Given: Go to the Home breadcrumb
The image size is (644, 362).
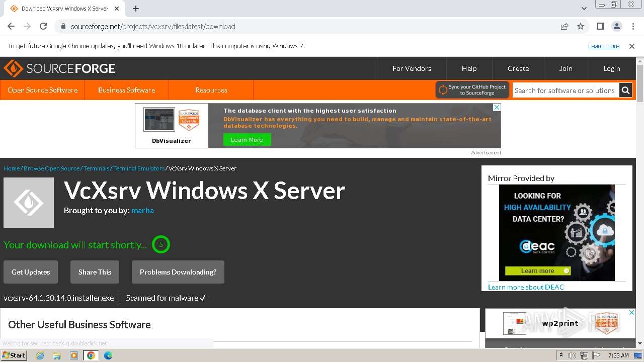Looking at the screenshot, I should [12, 168].
